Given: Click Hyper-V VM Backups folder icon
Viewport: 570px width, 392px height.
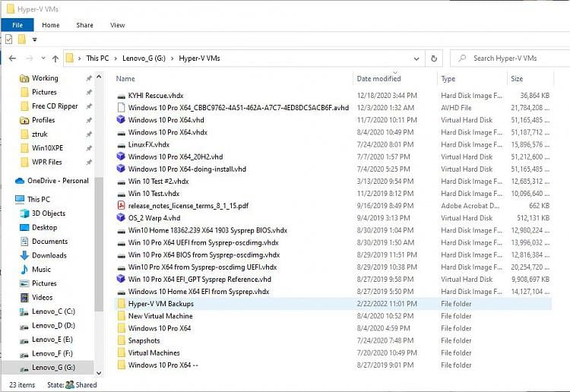Looking at the screenshot, I should (122, 303).
